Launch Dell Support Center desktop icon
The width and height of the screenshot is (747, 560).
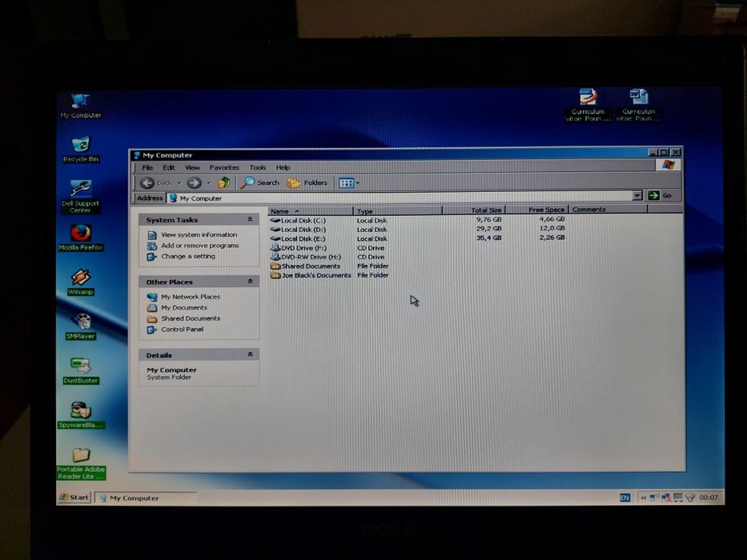coord(81,196)
